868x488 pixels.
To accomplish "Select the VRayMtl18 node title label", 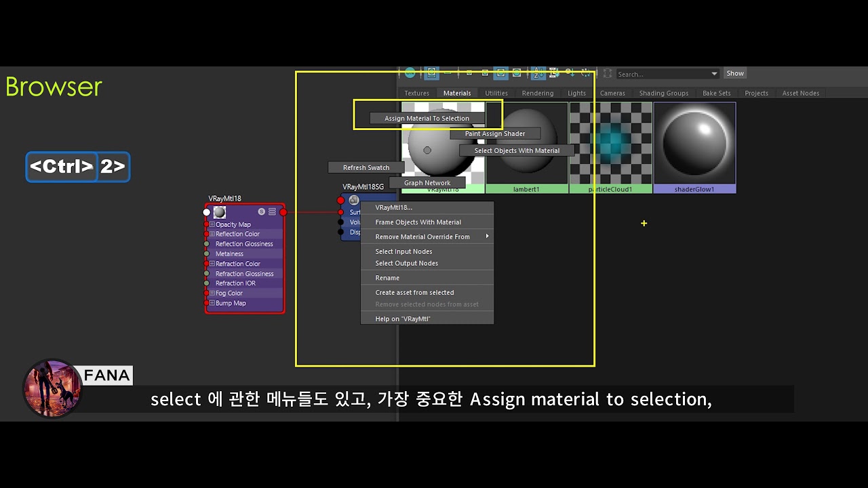I will pos(224,199).
